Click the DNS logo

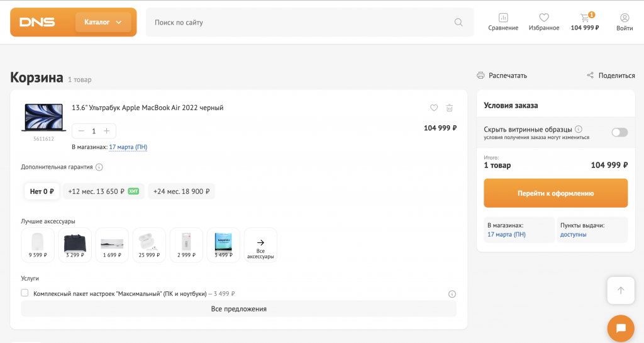pos(37,22)
